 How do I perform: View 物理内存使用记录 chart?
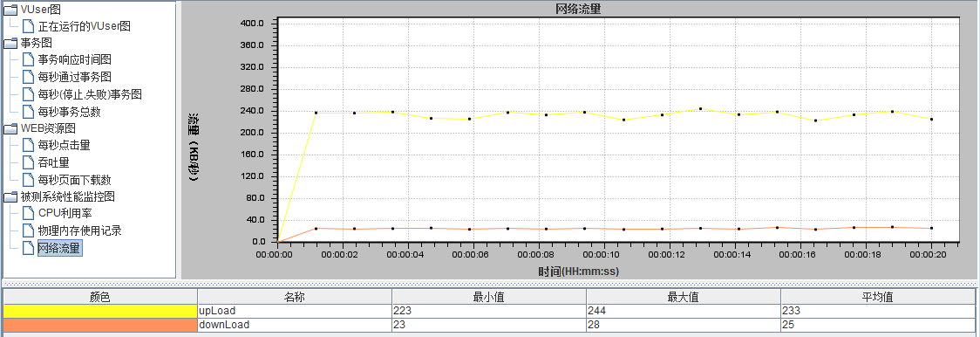click(x=79, y=230)
